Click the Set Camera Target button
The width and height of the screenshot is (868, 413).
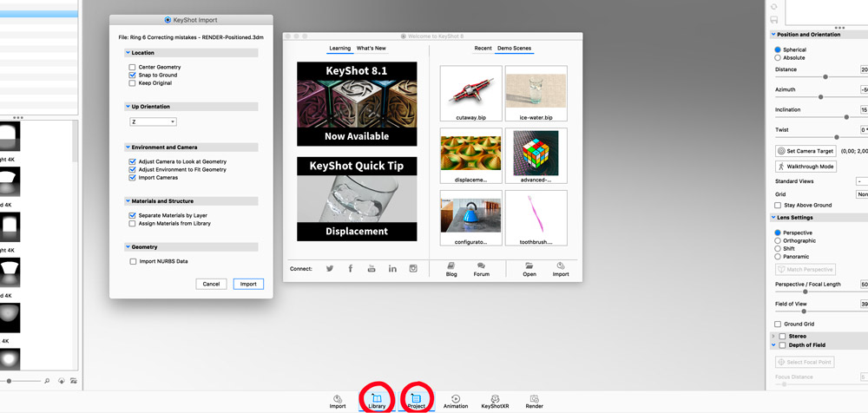pos(806,151)
